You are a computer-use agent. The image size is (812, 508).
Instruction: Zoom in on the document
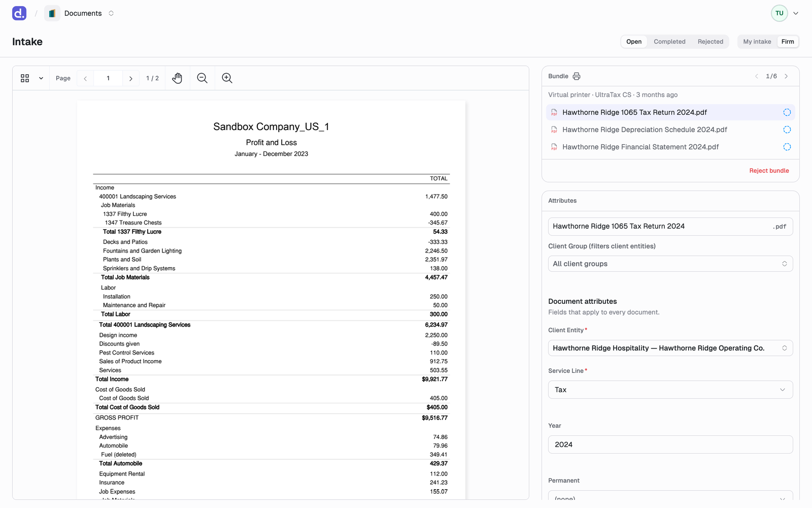[x=227, y=78]
